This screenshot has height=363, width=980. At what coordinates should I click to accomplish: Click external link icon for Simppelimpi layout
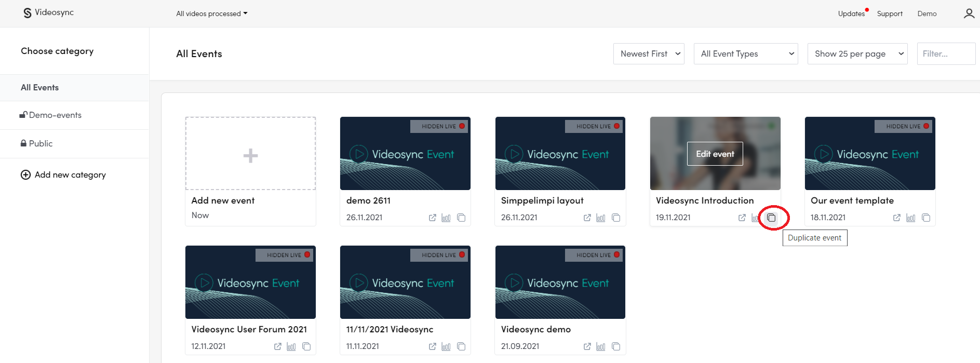pyautogui.click(x=587, y=218)
